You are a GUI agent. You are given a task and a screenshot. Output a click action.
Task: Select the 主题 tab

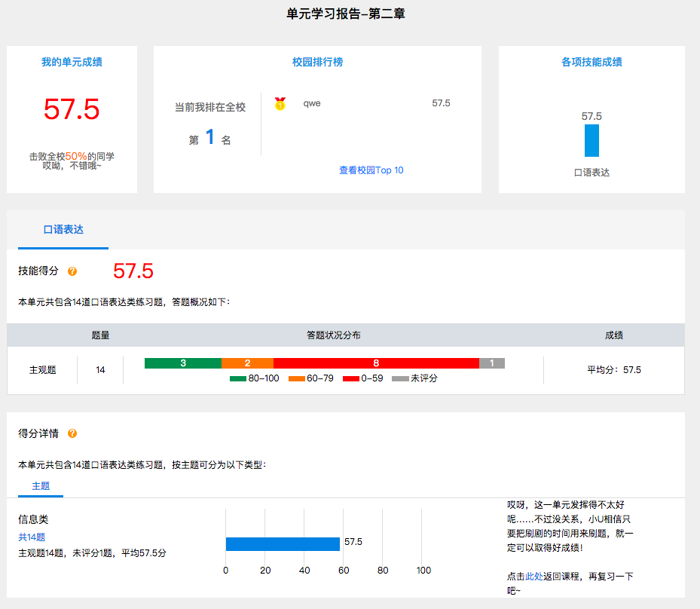click(x=41, y=486)
